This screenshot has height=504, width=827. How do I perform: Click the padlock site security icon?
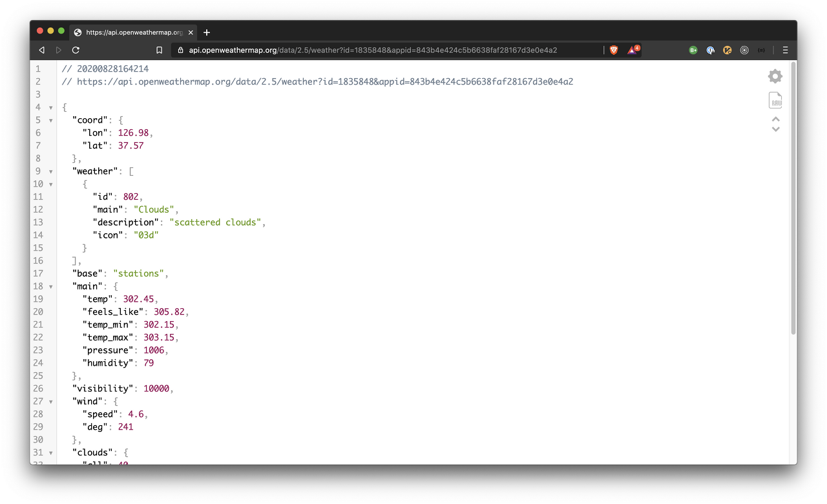(181, 50)
